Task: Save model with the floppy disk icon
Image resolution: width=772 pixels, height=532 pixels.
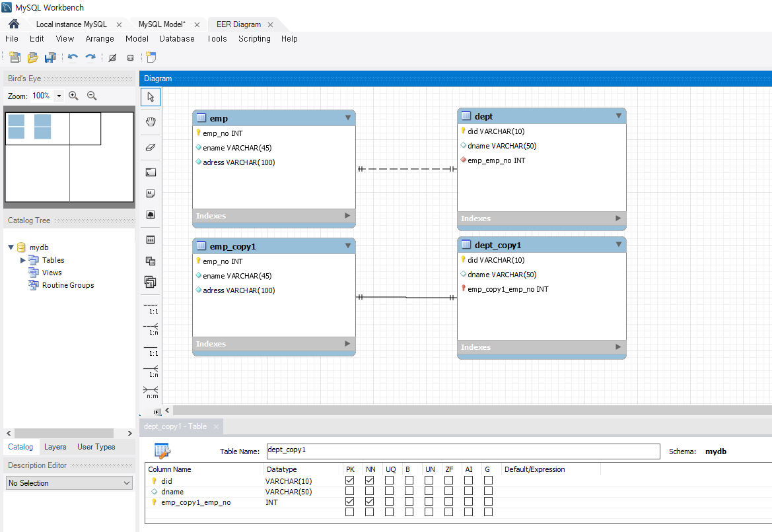Action: pos(50,57)
